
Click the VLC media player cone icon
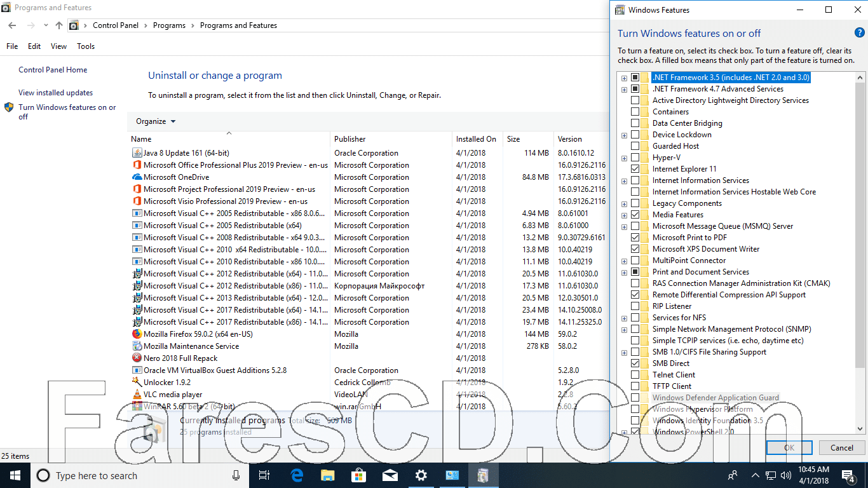137,395
